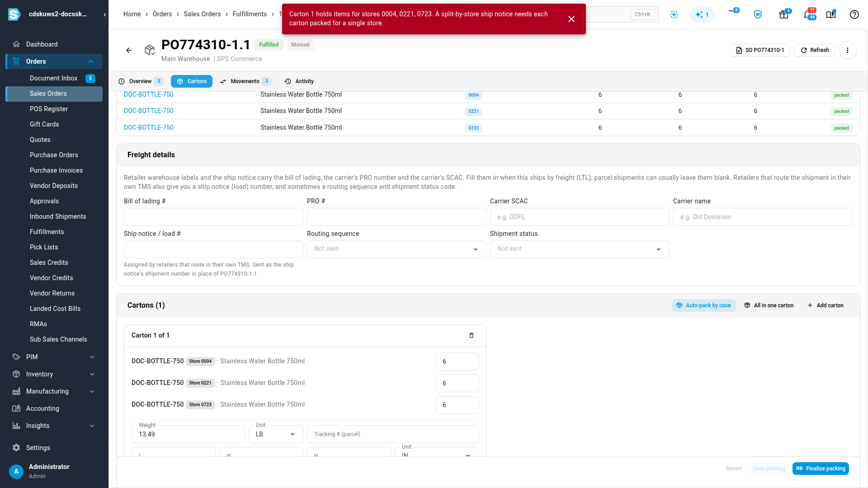
Task: Collapse the sidebar with the chevron arrow
Action: point(105,14)
